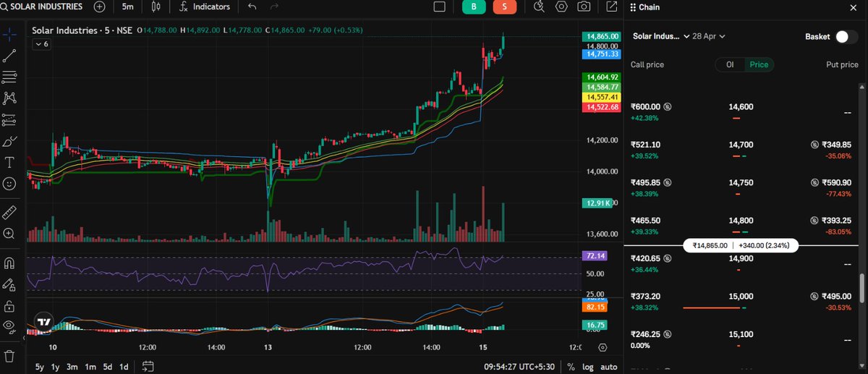Open the Fibonacci retracement tool group
This screenshot has height=374, width=868.
(x=9, y=77)
